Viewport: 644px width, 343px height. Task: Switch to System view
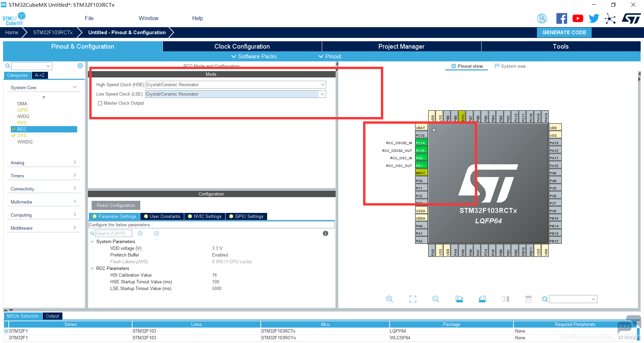coord(510,66)
